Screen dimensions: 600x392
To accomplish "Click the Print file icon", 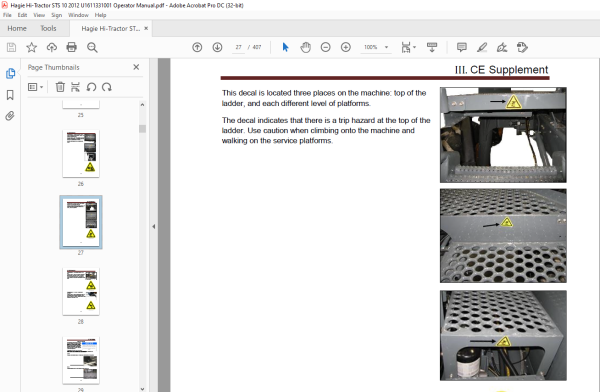I will (72, 47).
